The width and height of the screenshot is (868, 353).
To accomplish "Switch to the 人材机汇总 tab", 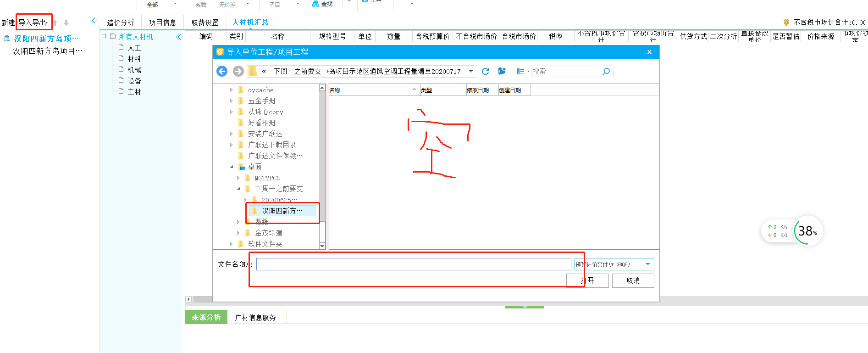I will [250, 22].
